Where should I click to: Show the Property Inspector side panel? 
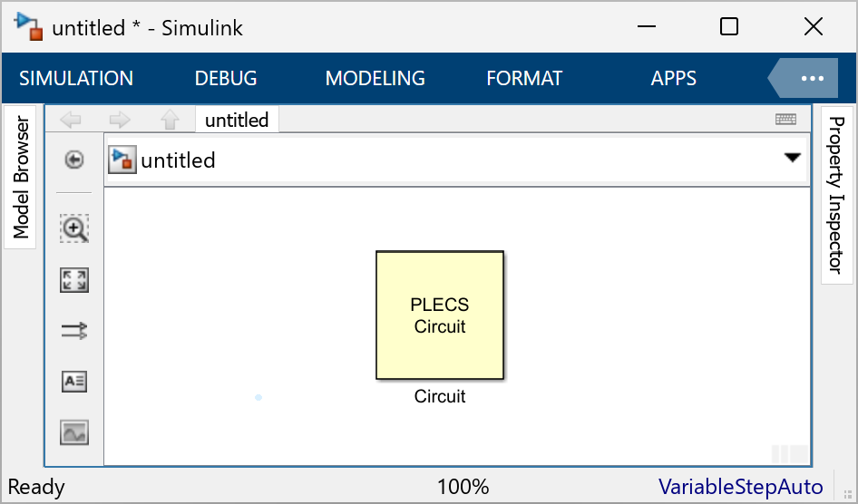[x=836, y=195]
